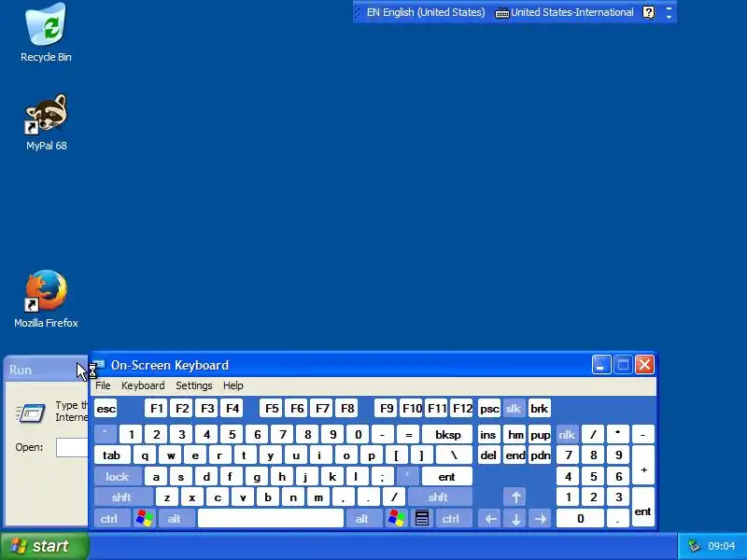747x560 pixels.
Task: Click the esc key
Action: tap(106, 409)
